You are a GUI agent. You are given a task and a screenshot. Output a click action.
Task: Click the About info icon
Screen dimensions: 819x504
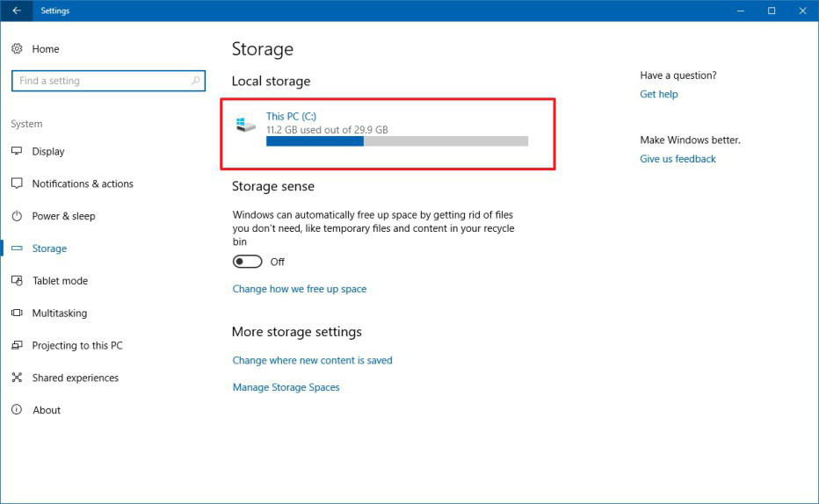[17, 409]
